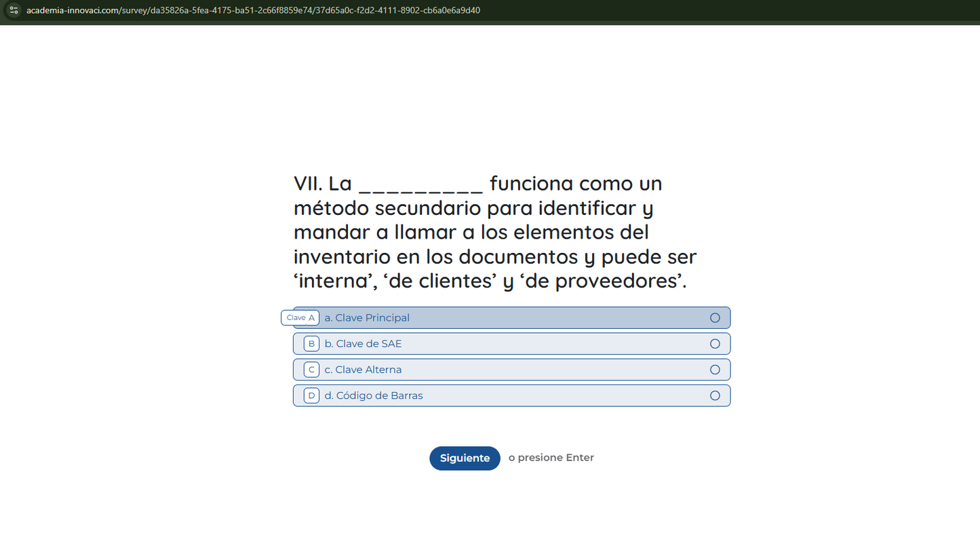This screenshot has height=552, width=980.
Task: Click the Clave A key badge
Action: (x=300, y=317)
